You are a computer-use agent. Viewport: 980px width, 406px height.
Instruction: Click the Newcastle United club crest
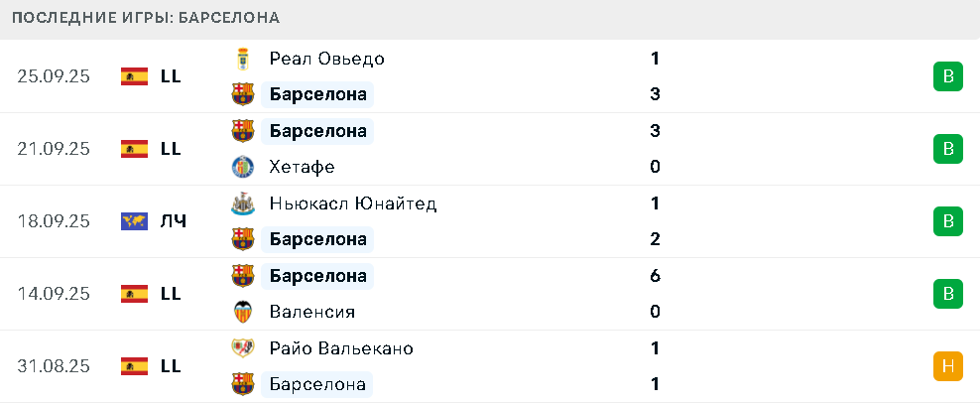pos(242,203)
